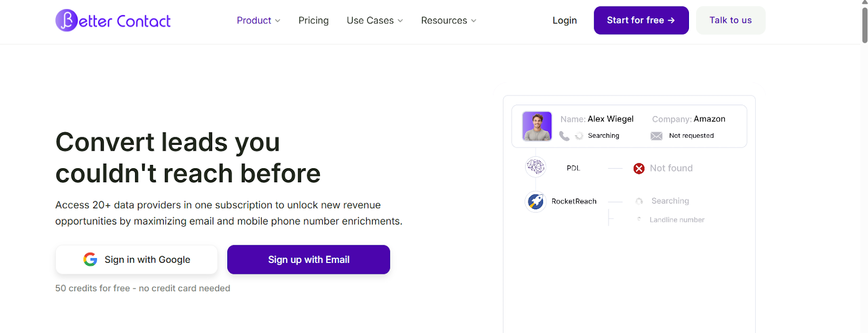Click the RocketReach rocket icon
Image resolution: width=868 pixels, height=333 pixels.
pos(535,201)
